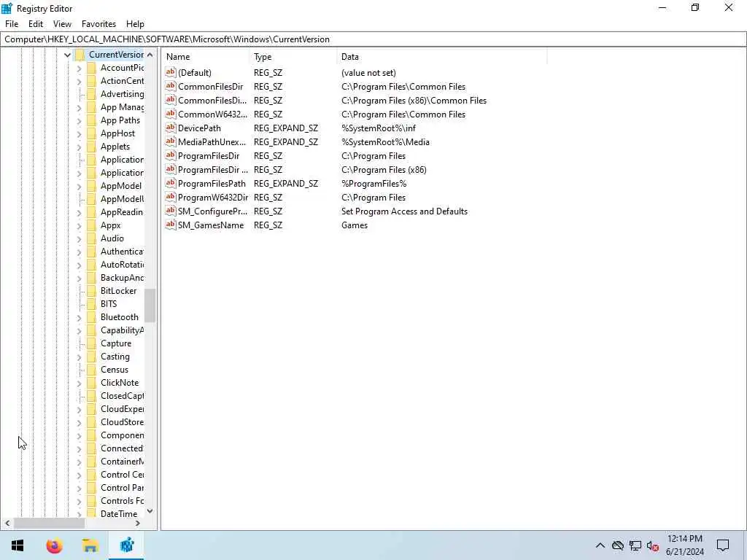Open the Favorites menu
Image resolution: width=747 pixels, height=560 pixels.
pyautogui.click(x=98, y=24)
